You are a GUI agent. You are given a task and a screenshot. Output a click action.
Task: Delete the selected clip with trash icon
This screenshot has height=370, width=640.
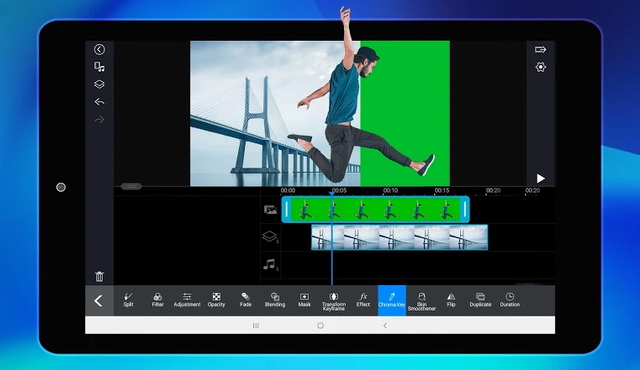coord(99,277)
